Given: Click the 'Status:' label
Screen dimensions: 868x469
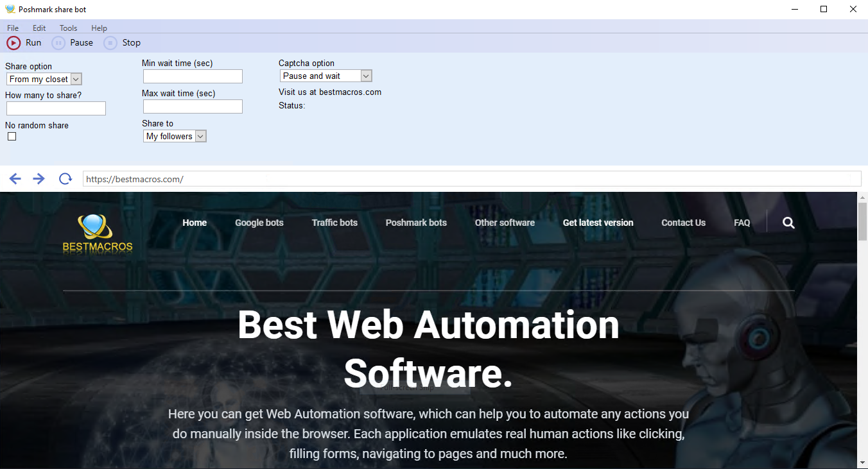Looking at the screenshot, I should click(x=292, y=105).
